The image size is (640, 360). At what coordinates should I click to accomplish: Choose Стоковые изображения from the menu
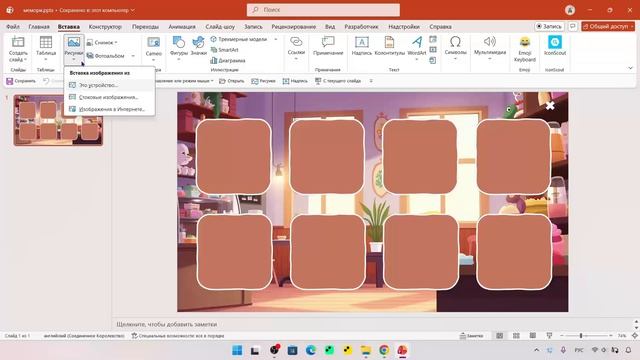point(109,97)
